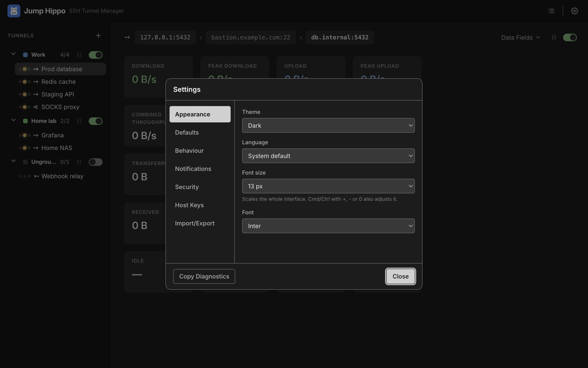The height and width of the screenshot is (368, 588).
Task: Collapse the Ungrouped group chevron
Action: click(13, 161)
